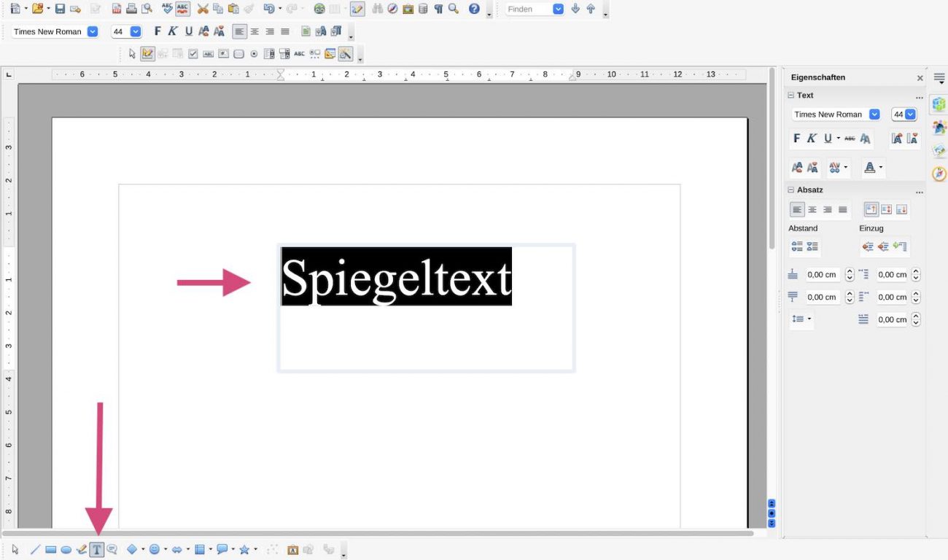948x560 pixels.
Task: Select the Freeform Line drawing tool
Action: (81, 549)
